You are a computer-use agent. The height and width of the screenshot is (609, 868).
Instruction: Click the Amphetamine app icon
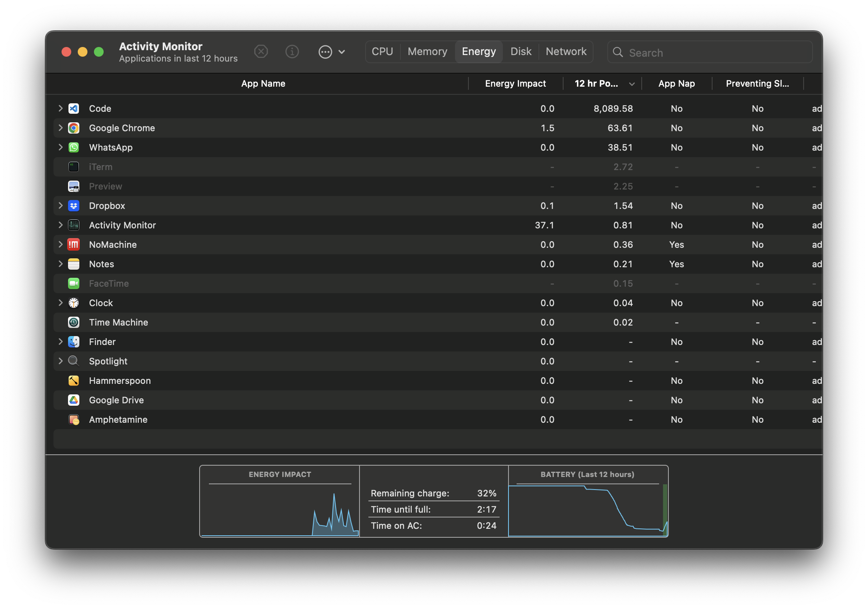[74, 419]
